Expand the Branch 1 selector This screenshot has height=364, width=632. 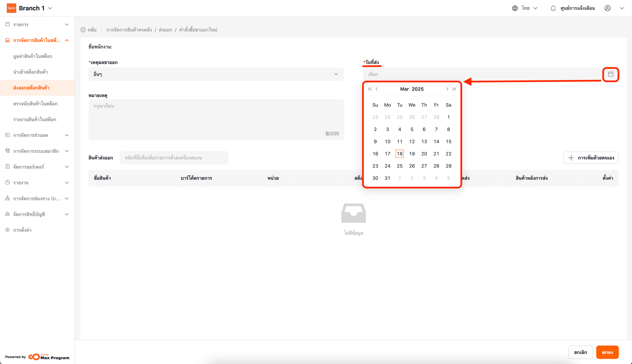pyautogui.click(x=50, y=8)
